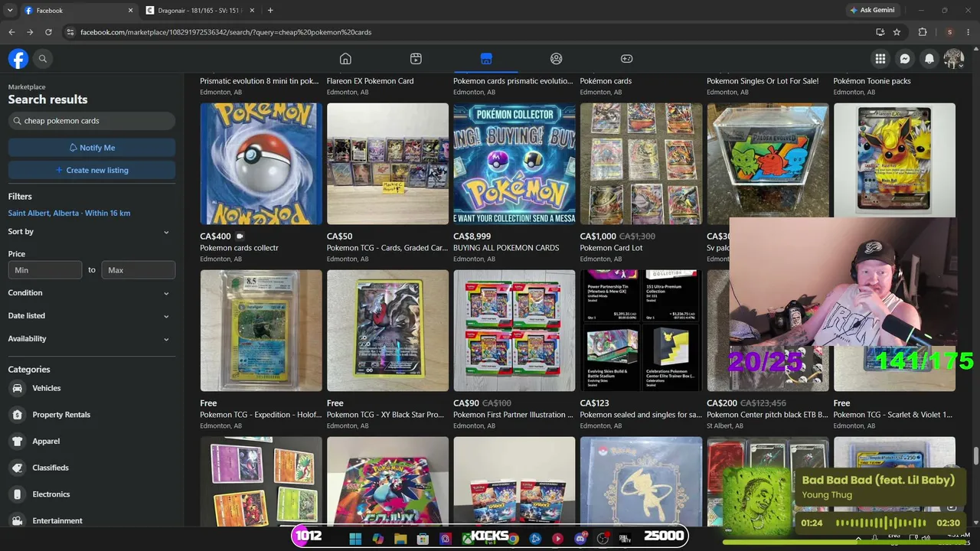The width and height of the screenshot is (980, 551).
Task: Open the Groups icon in Facebook navigation
Action: [557, 59]
